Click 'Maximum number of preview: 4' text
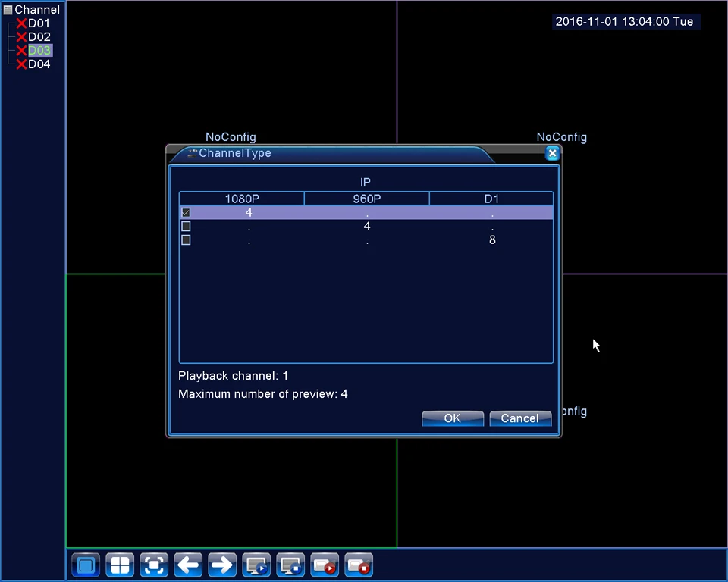The image size is (728, 582). [x=263, y=394]
